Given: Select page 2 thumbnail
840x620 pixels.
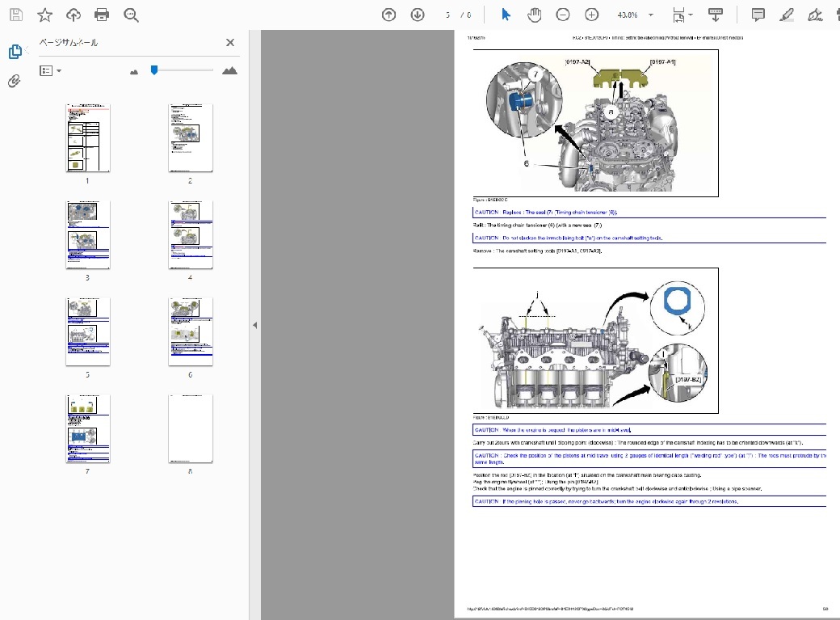Looking at the screenshot, I should tap(191, 138).
